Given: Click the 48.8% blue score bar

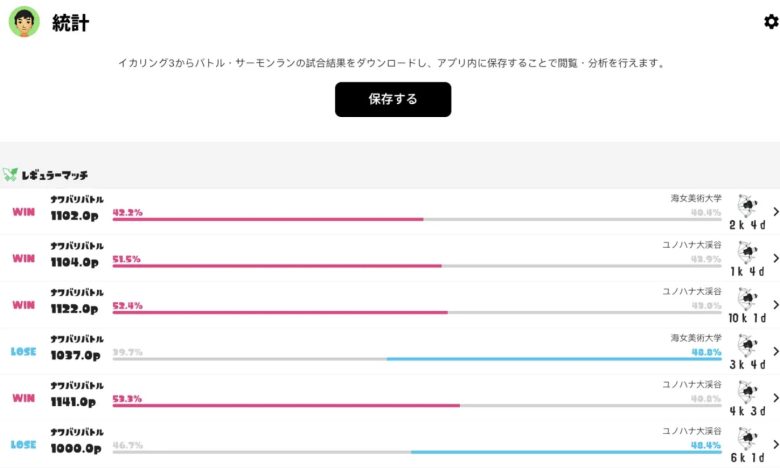Looking at the screenshot, I should 553,358.
